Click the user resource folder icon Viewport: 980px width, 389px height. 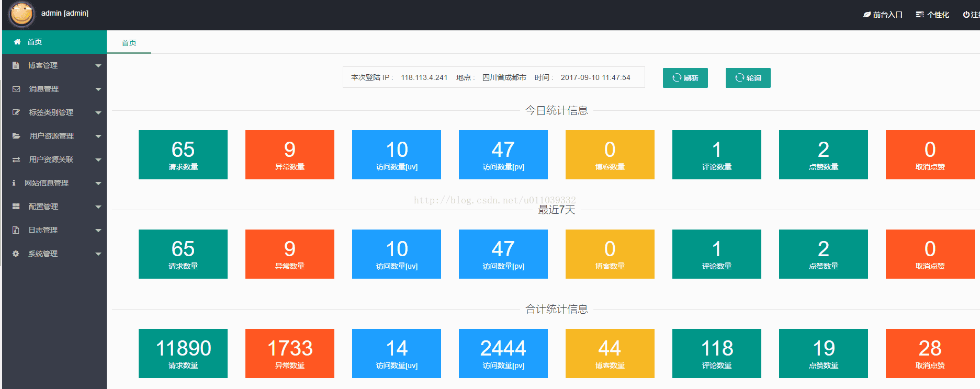[16, 136]
